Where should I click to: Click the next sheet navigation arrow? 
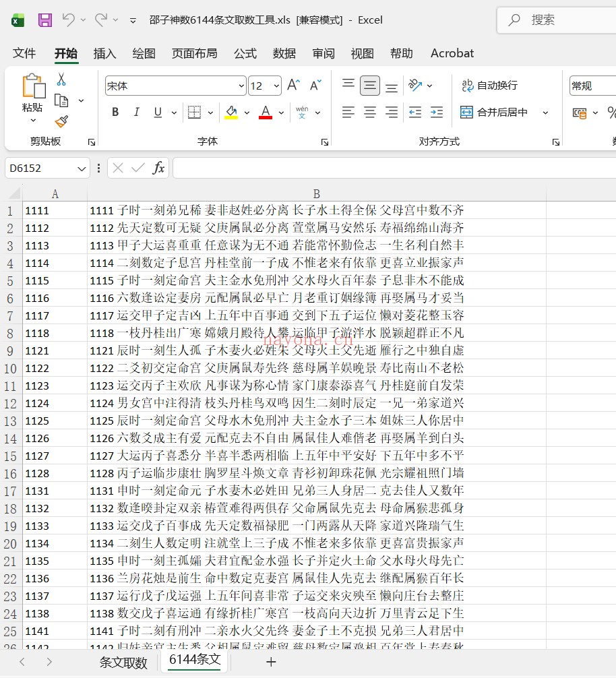pyautogui.click(x=49, y=662)
